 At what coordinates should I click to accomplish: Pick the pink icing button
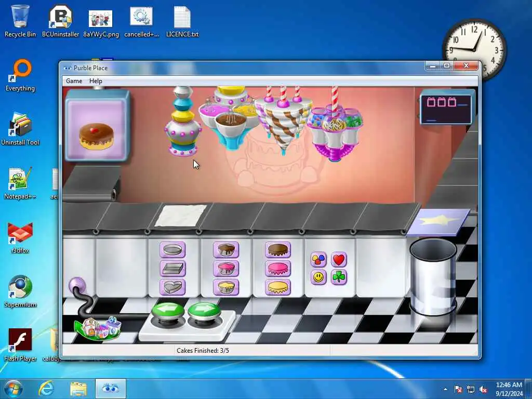(x=278, y=269)
